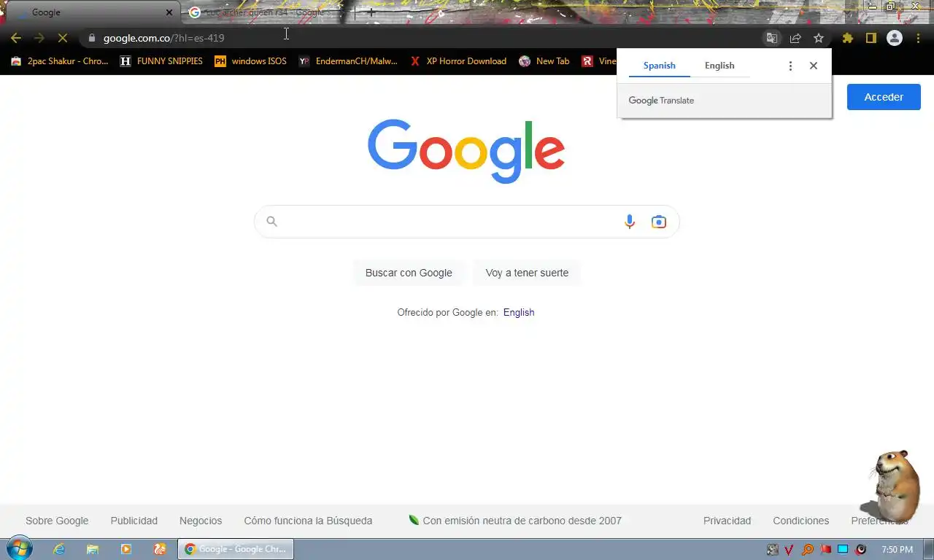This screenshot has width=934, height=560.
Task: Go back to the previous page
Action: tap(16, 38)
